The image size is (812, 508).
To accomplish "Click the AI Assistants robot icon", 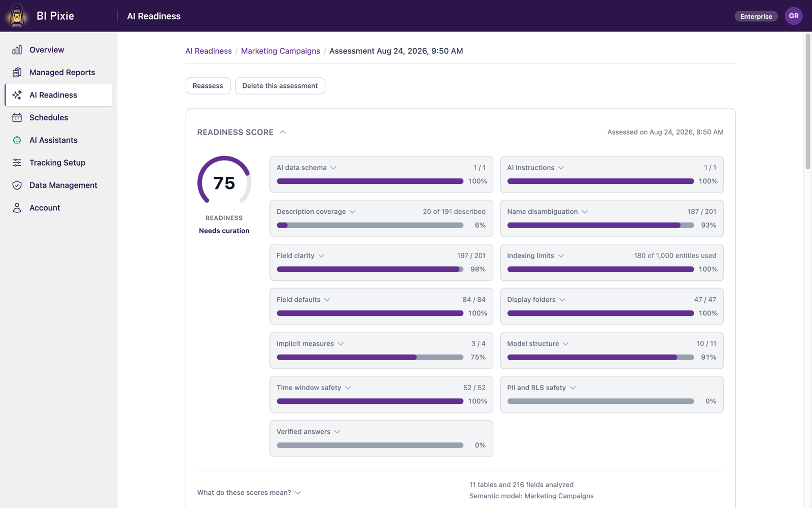I will (x=17, y=140).
